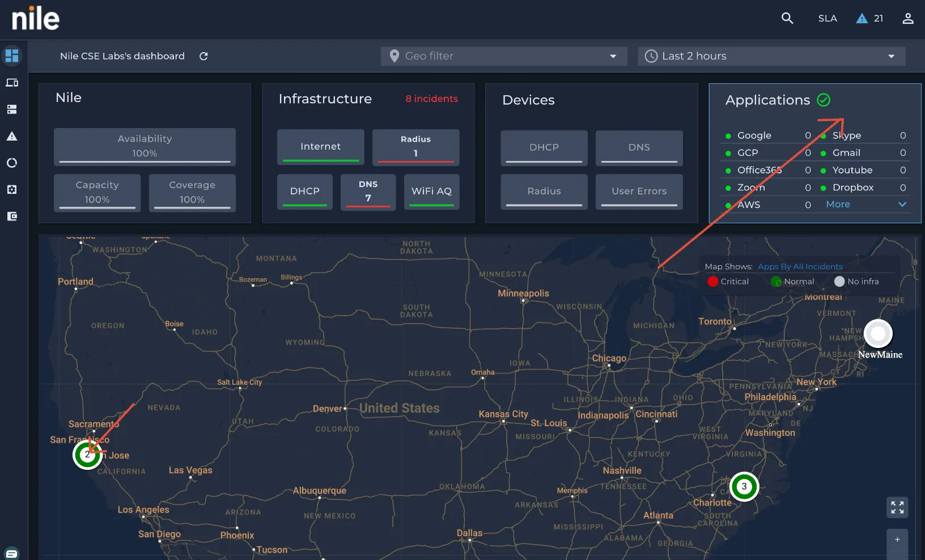This screenshot has height=560, width=925.
Task: Select the Office365 application row
Action: 768,170
